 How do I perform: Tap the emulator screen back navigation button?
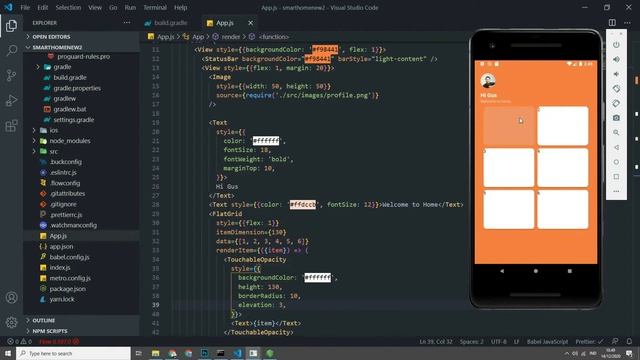coord(502,271)
